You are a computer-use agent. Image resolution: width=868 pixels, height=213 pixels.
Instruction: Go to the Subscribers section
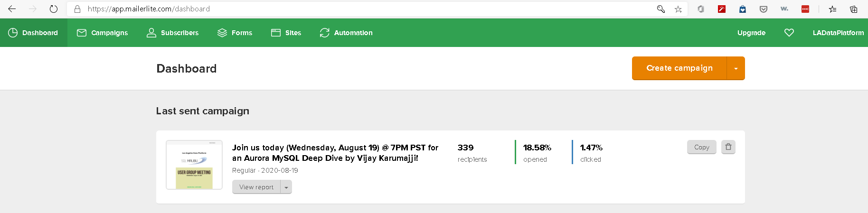point(173,33)
